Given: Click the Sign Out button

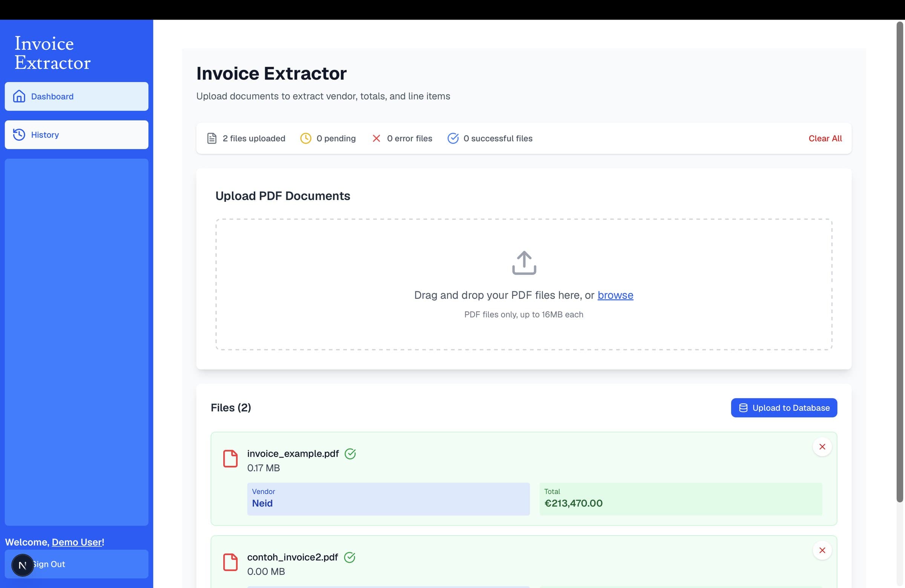Looking at the screenshot, I should click(77, 564).
